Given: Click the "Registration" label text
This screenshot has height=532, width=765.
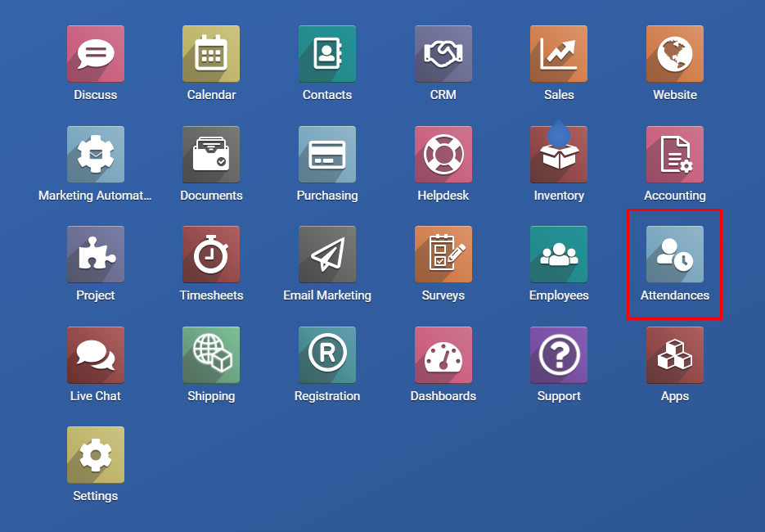Looking at the screenshot, I should pyautogui.click(x=327, y=396).
